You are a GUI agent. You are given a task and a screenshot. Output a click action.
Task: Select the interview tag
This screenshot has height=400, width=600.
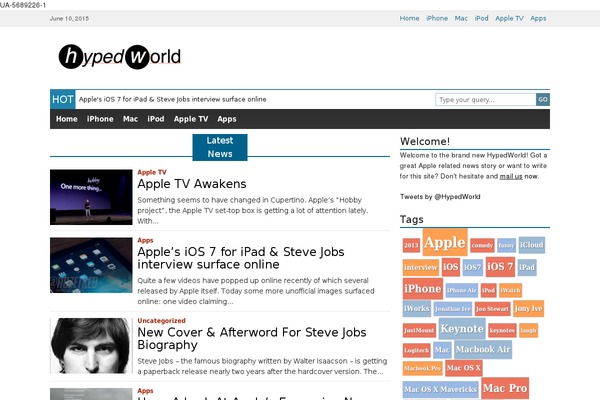coord(421,267)
